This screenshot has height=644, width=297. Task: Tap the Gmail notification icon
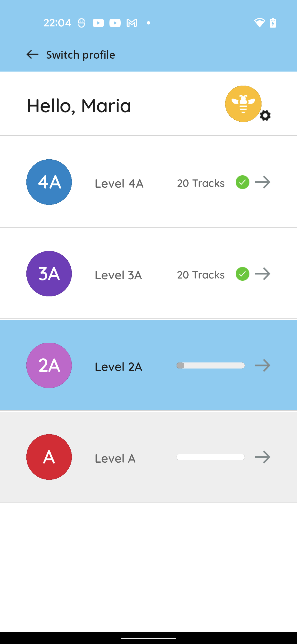tap(132, 23)
